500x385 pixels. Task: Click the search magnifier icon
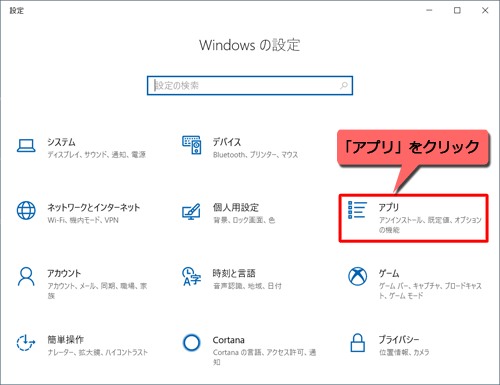click(x=344, y=86)
